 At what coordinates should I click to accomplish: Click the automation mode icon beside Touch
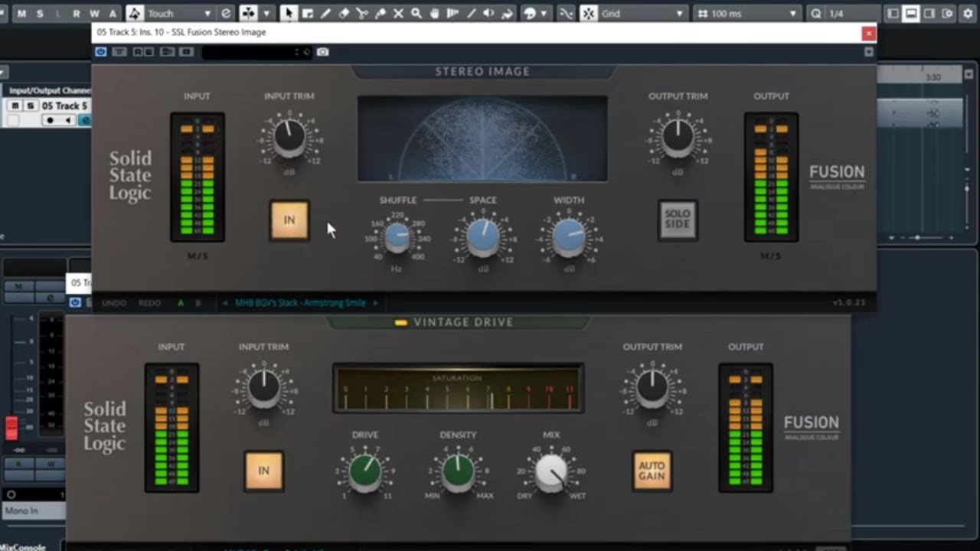(x=135, y=13)
